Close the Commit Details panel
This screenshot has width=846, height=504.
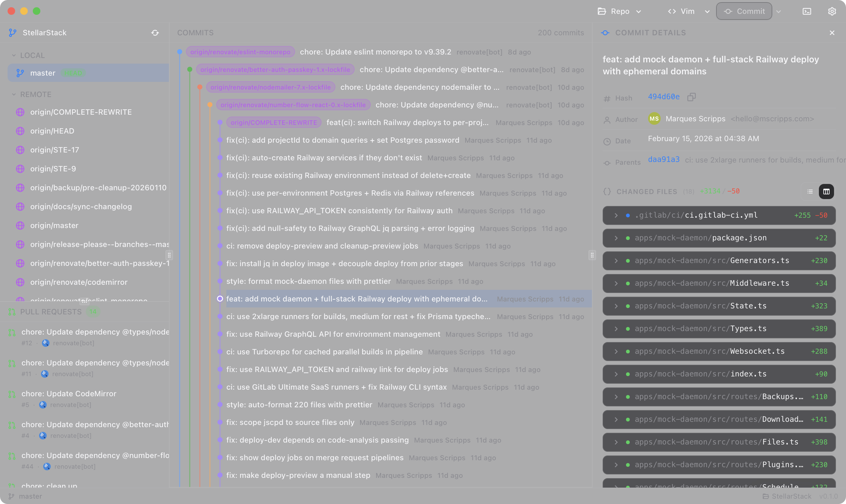832,33
